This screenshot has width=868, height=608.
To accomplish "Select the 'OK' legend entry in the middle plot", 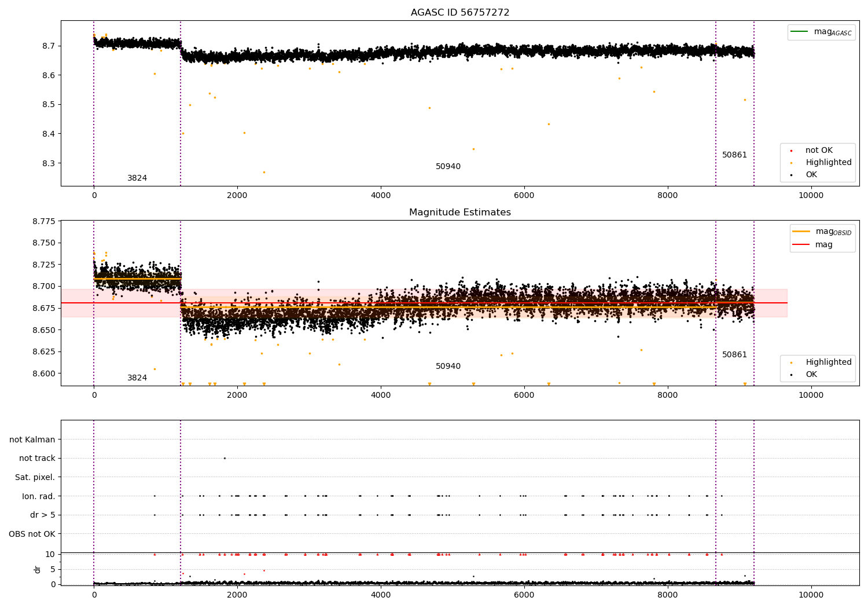I will click(811, 375).
